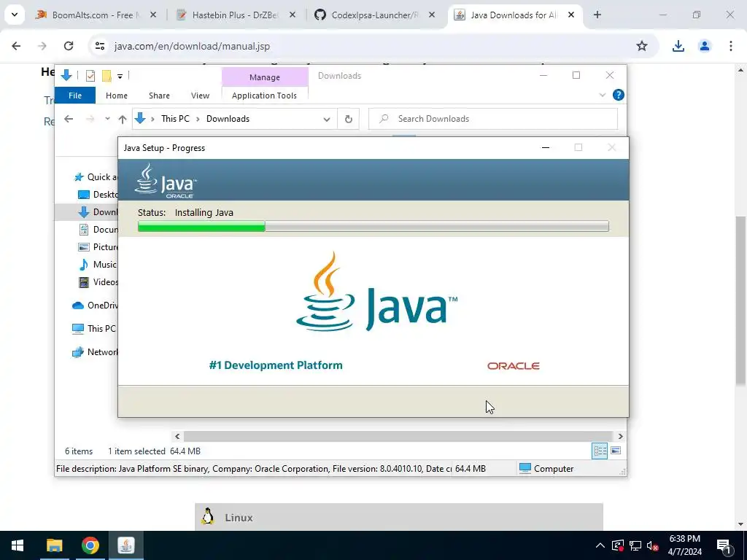Image resolution: width=747 pixels, height=560 pixels.
Task: Select Videos in the navigation pane
Action: (x=98, y=282)
